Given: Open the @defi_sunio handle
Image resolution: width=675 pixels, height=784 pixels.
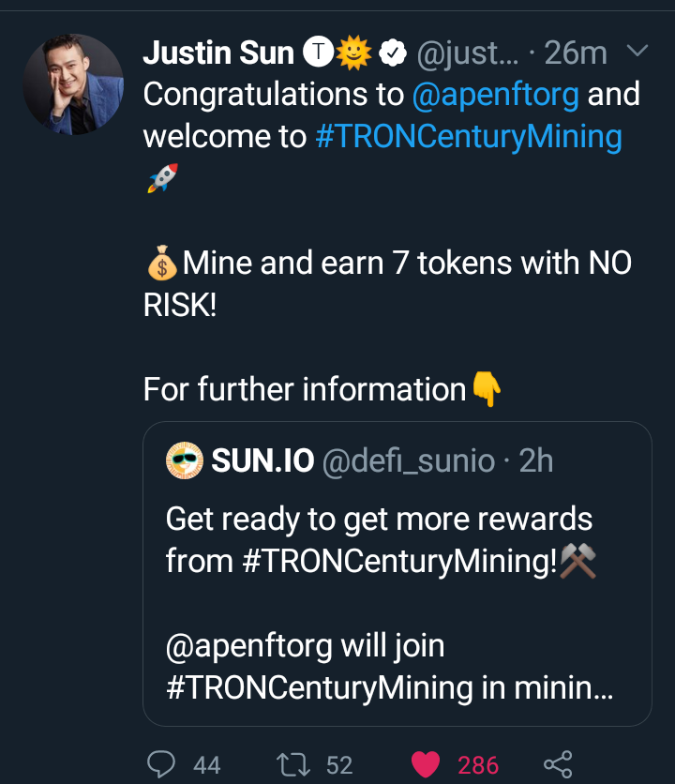Looking at the screenshot, I should (x=409, y=461).
